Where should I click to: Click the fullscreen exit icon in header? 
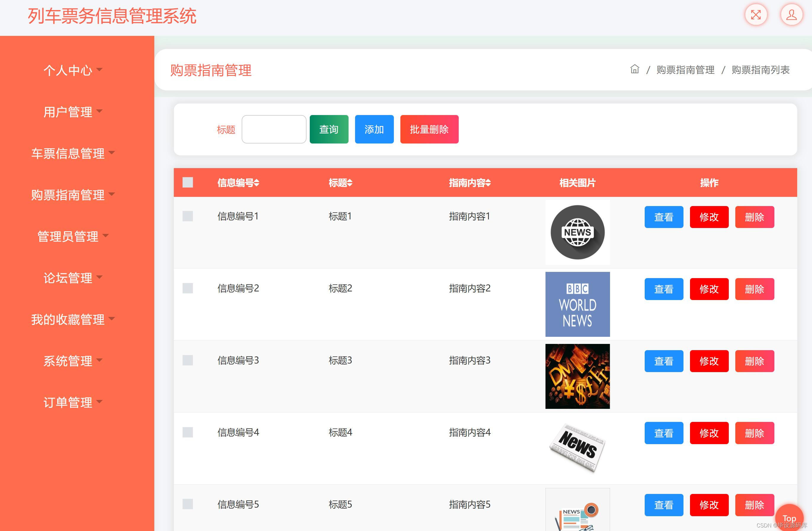[x=756, y=15]
